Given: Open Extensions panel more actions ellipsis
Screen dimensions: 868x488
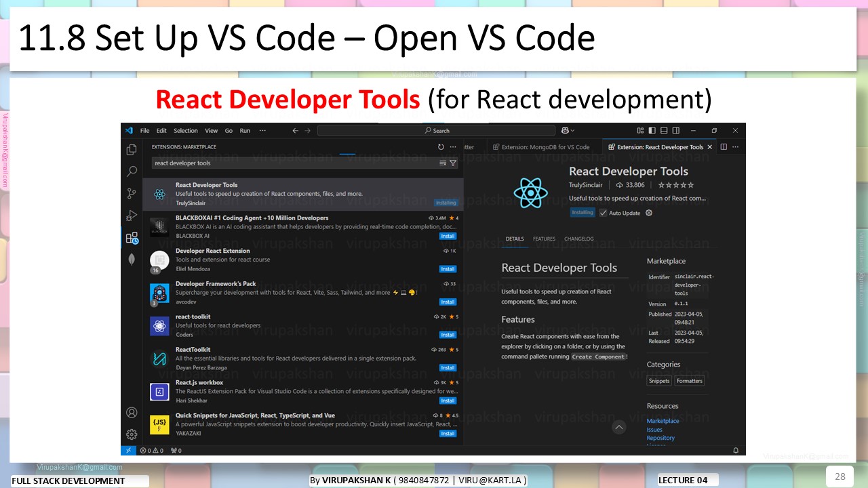Looking at the screenshot, I should [x=453, y=147].
